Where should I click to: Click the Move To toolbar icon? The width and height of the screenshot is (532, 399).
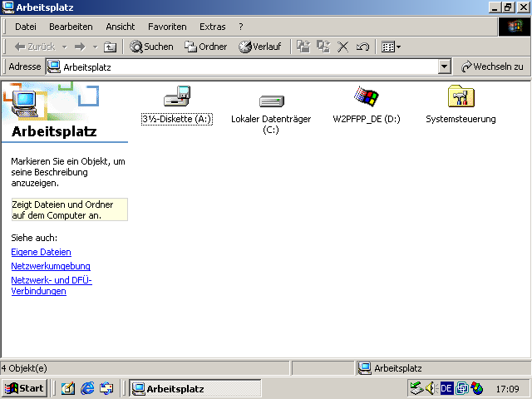[x=303, y=47]
